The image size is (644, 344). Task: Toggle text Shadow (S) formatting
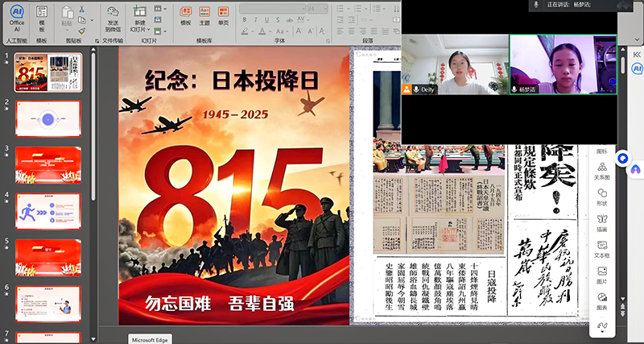tap(278, 19)
